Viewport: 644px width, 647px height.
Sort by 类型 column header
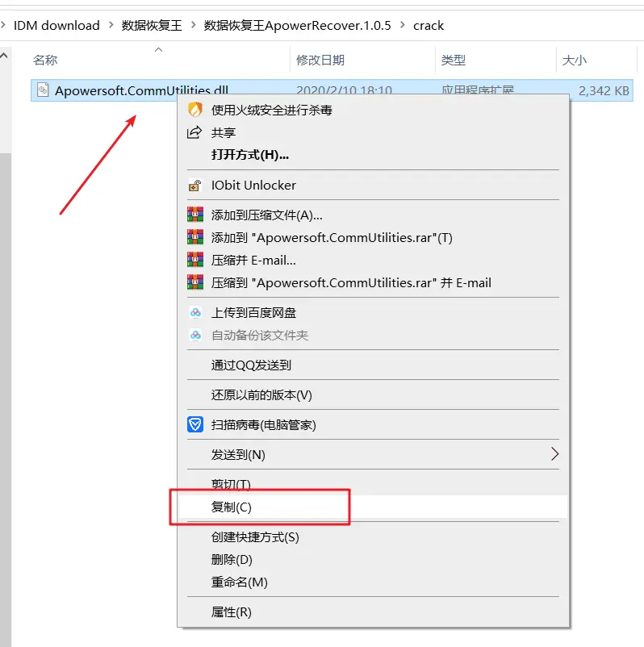454,61
